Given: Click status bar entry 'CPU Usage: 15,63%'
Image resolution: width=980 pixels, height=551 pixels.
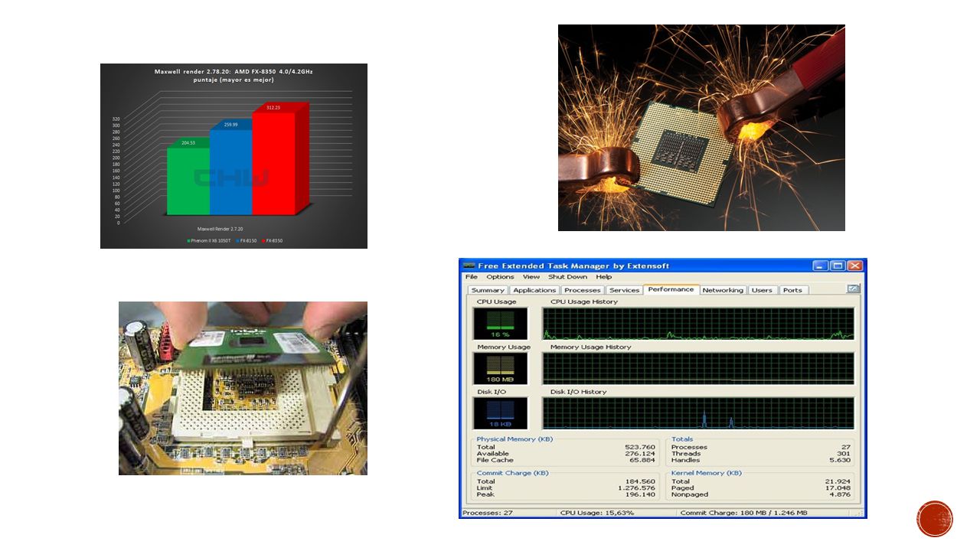Looking at the screenshot, I should click(x=597, y=513).
